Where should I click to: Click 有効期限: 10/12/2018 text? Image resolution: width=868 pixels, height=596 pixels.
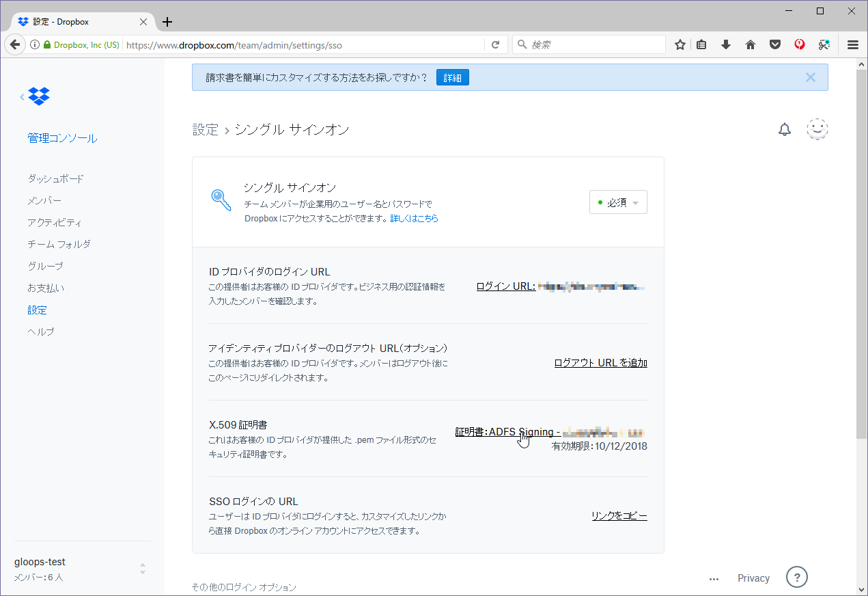[x=600, y=446]
